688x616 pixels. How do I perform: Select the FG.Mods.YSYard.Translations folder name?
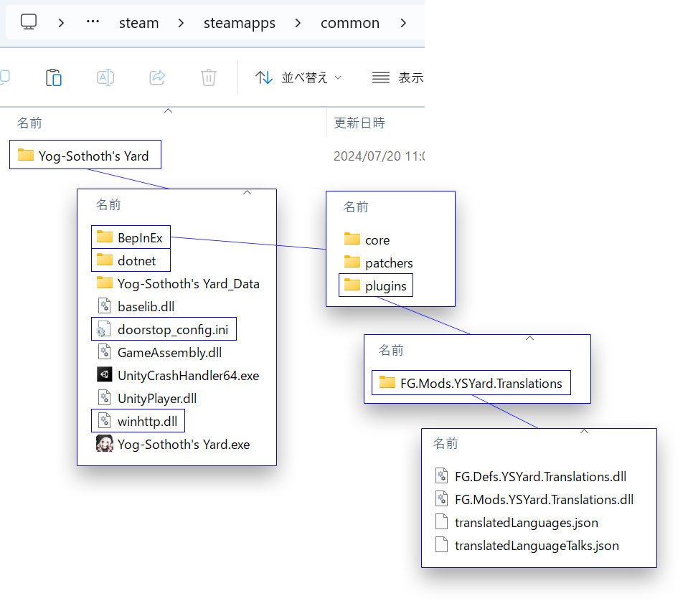point(481,384)
